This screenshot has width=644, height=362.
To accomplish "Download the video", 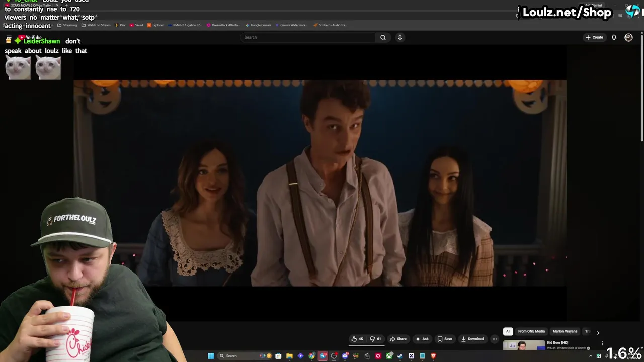I will coord(472,339).
